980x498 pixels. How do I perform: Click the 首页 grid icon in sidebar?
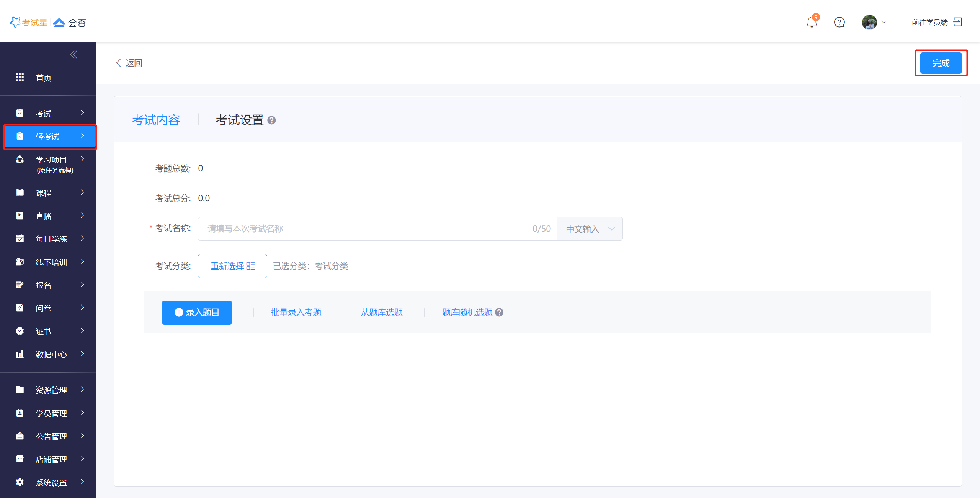[x=20, y=78]
